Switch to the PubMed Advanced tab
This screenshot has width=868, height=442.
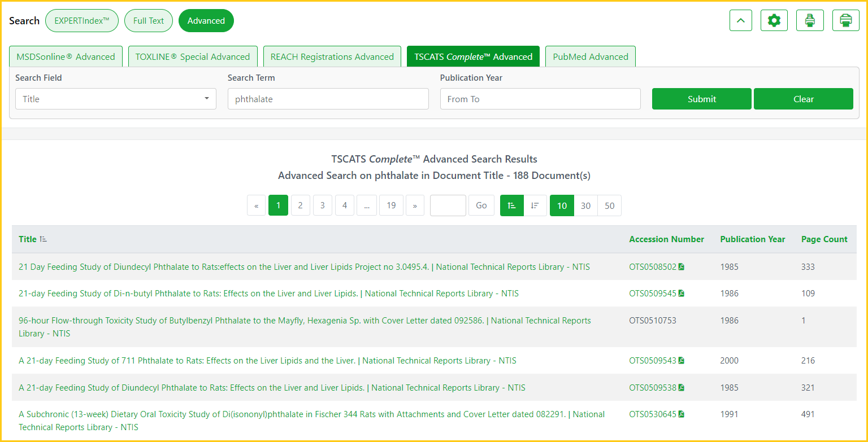(x=590, y=56)
